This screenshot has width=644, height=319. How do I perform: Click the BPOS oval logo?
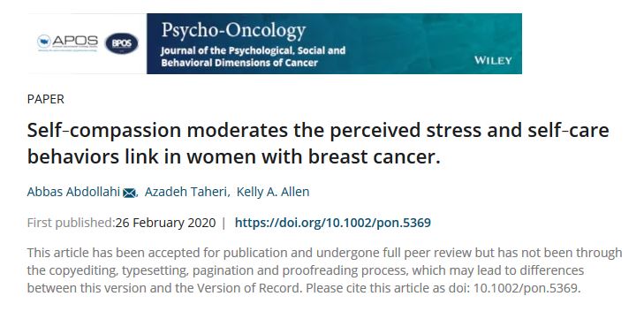(x=122, y=43)
